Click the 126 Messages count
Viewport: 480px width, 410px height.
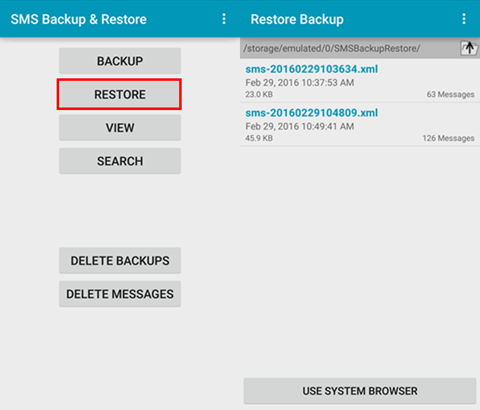pyautogui.click(x=448, y=138)
